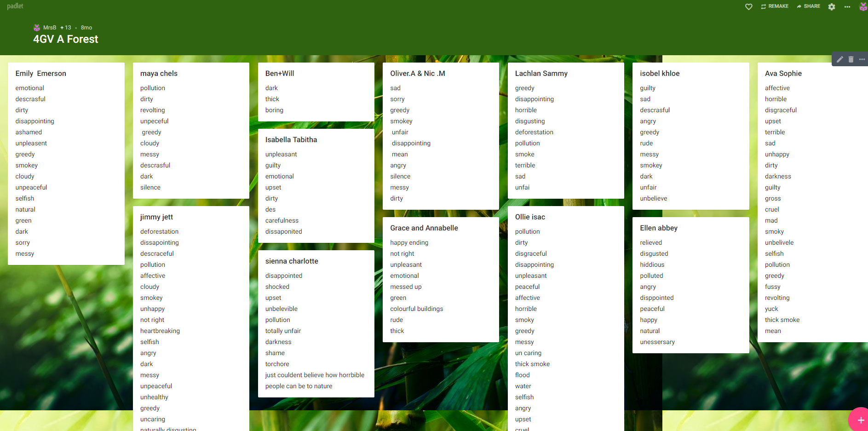Select the sienna charlotte post title

pos(292,261)
